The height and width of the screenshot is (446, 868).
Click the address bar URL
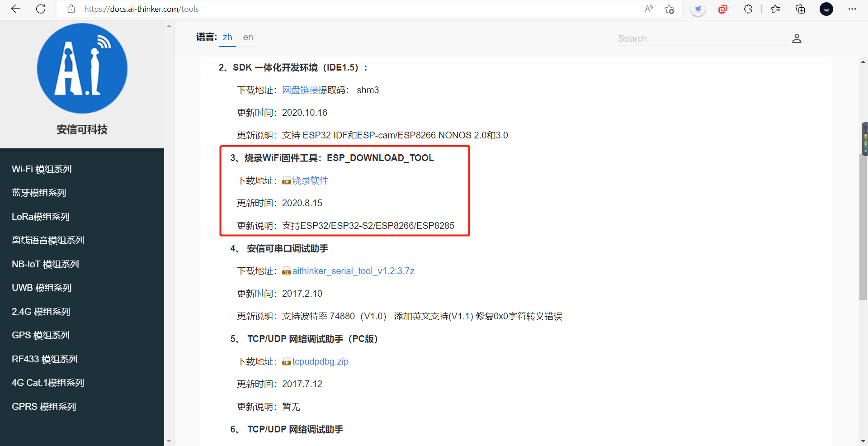[142, 9]
